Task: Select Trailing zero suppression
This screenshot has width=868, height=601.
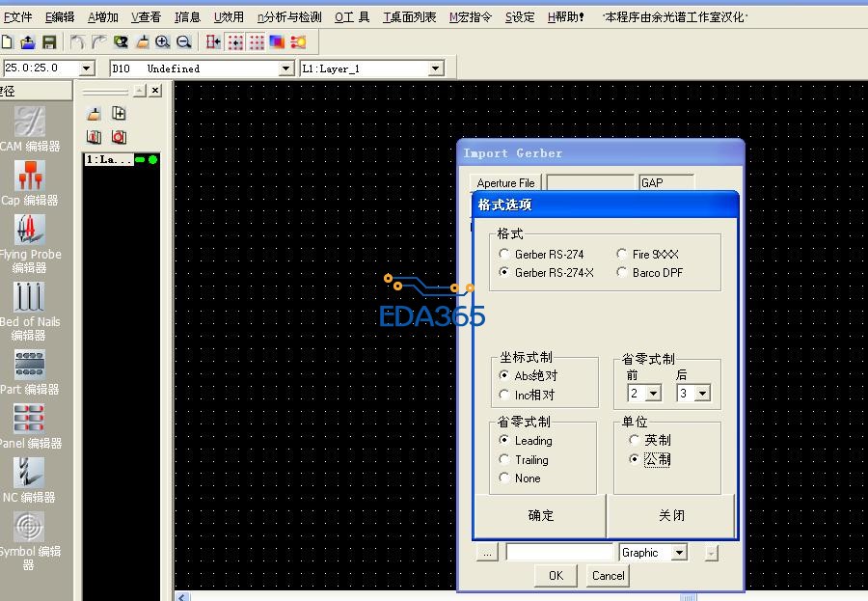Action: 503,459
